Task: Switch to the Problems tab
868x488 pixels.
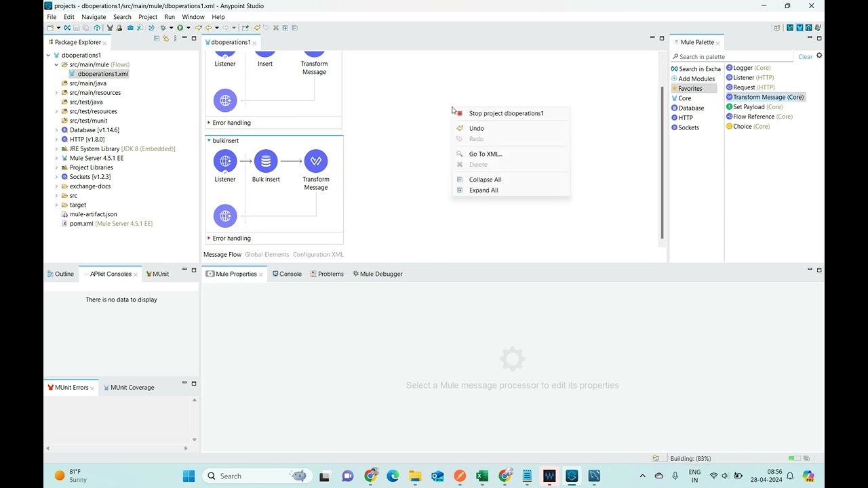Action: [x=327, y=274]
